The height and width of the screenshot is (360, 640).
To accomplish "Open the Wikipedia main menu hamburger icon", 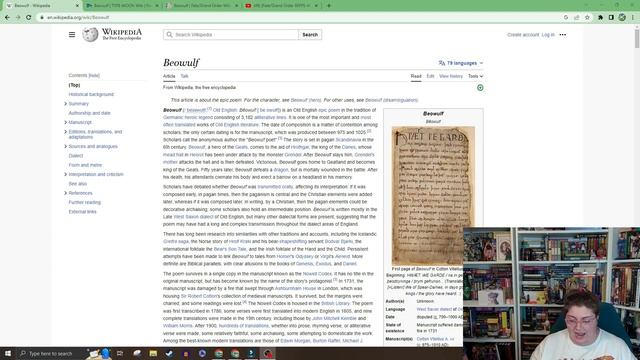I will coord(72,35).
